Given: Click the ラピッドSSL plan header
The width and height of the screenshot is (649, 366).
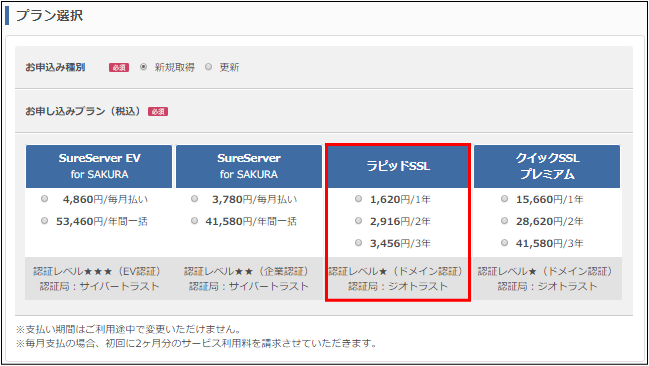Looking at the screenshot, I should pyautogui.click(x=398, y=166).
